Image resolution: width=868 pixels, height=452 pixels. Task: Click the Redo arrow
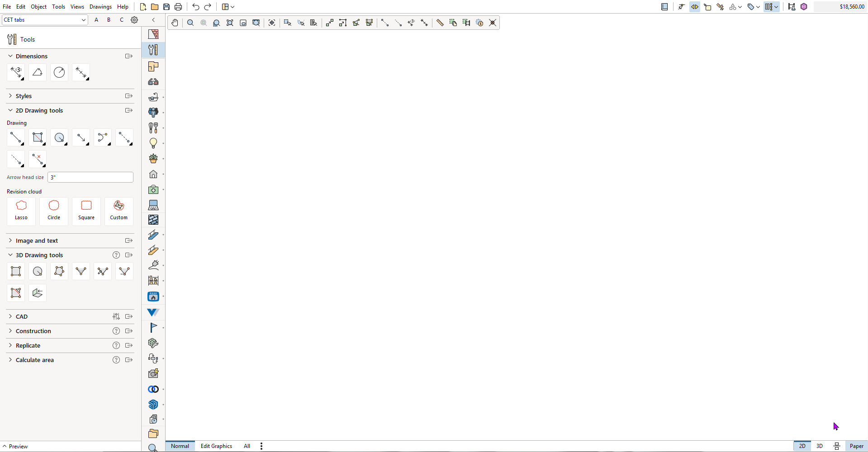tap(208, 7)
